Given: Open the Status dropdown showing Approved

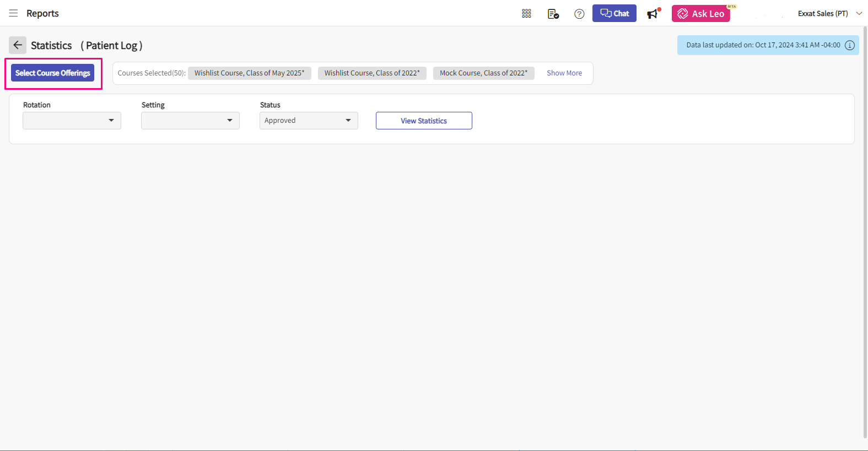Looking at the screenshot, I should pos(309,121).
